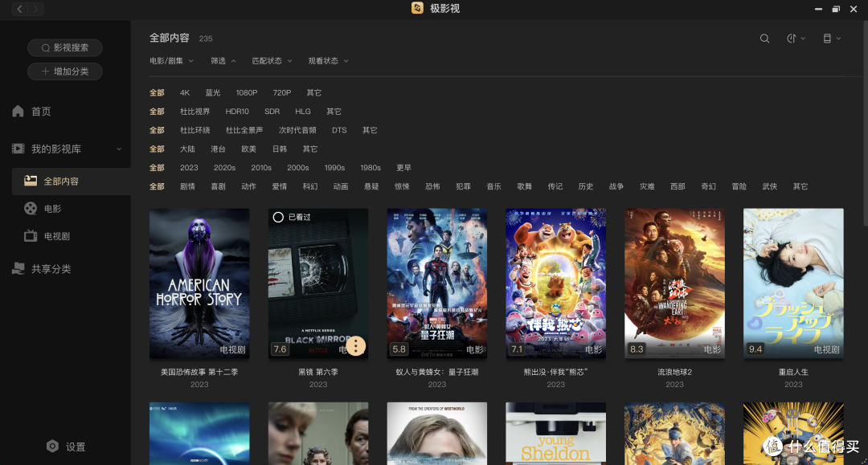The image size is (868, 465).
Task: Filter by 2010s decade
Action: [261, 168]
